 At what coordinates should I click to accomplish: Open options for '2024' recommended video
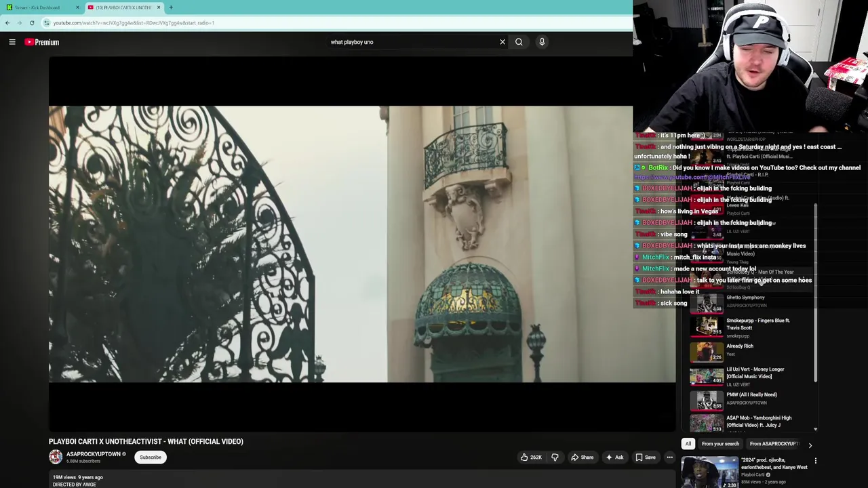[x=816, y=461]
